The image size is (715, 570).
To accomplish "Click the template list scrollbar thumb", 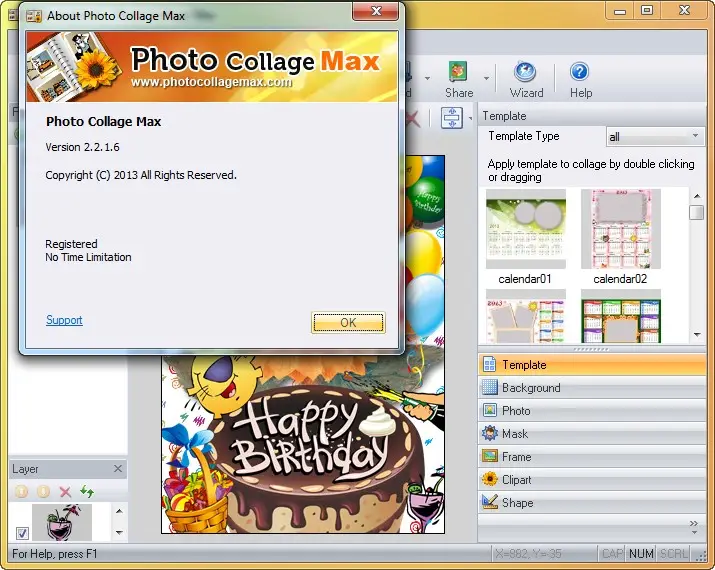I will pos(696,212).
